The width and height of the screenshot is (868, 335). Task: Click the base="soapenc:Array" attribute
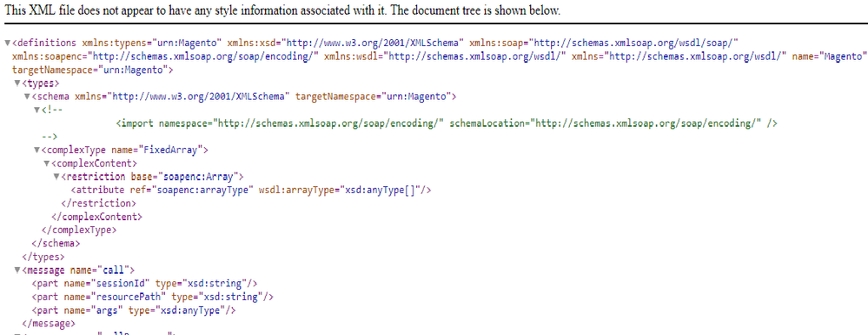coord(185,177)
